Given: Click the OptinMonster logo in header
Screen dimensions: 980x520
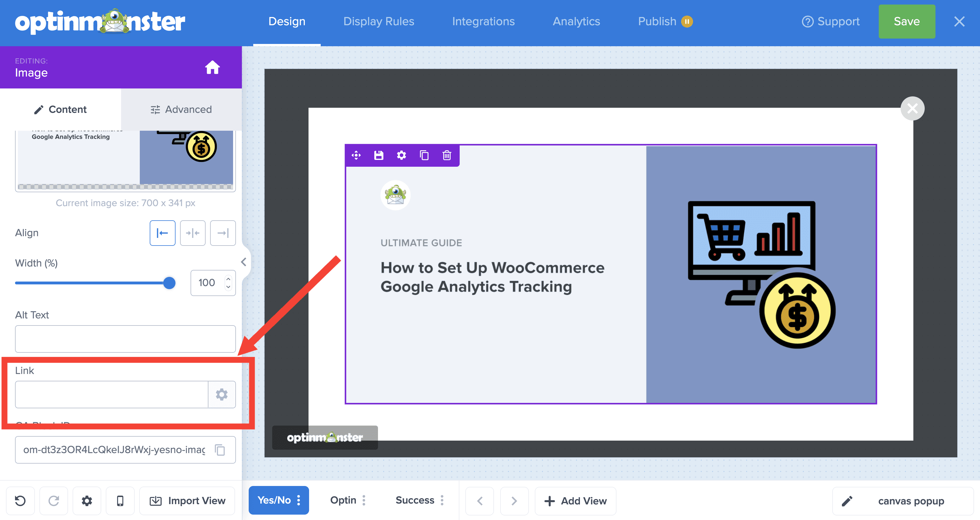Looking at the screenshot, I should pyautogui.click(x=100, y=22).
